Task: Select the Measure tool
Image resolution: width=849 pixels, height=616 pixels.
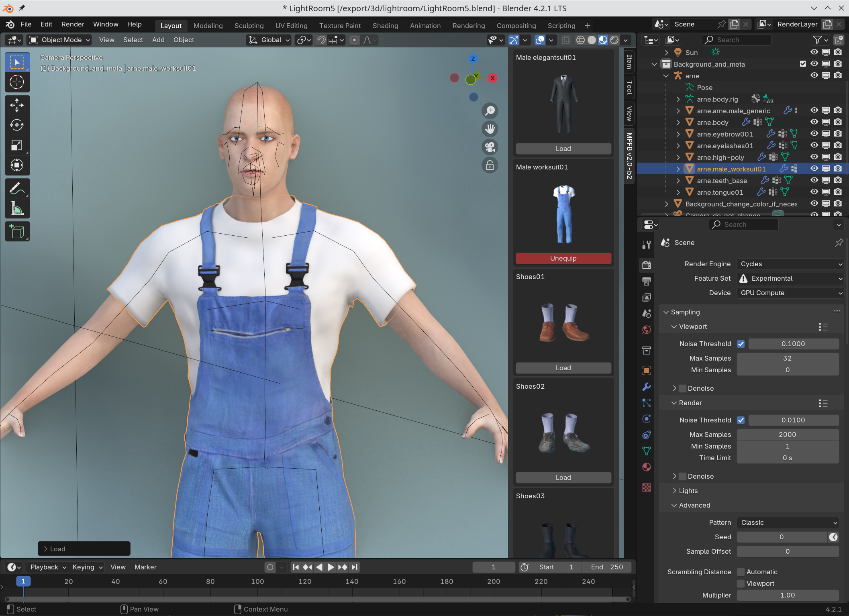Action: pyautogui.click(x=17, y=208)
